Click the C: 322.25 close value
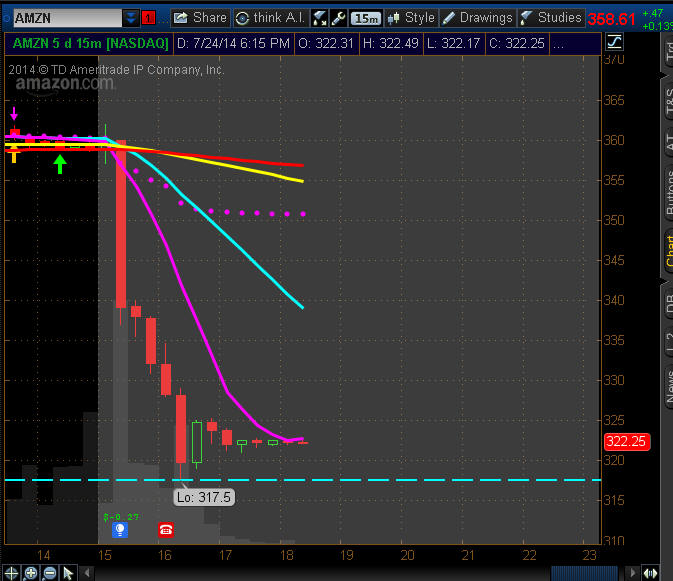This screenshot has height=581, width=673. [517, 44]
